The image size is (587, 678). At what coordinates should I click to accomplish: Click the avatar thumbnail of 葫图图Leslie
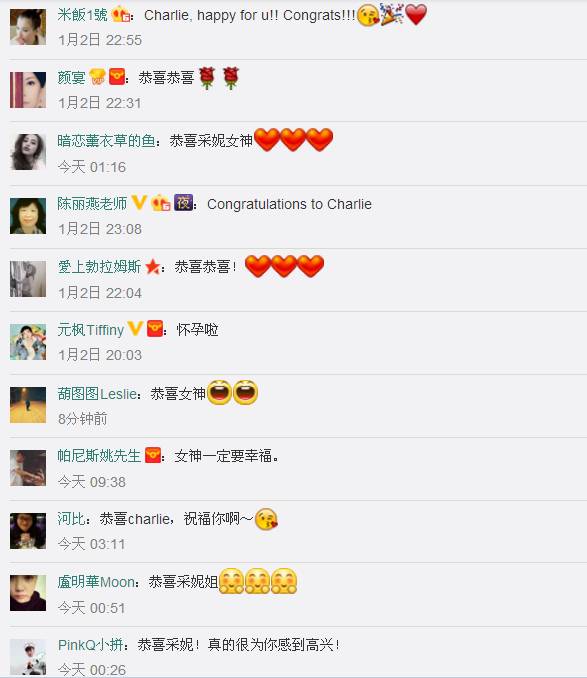point(28,405)
